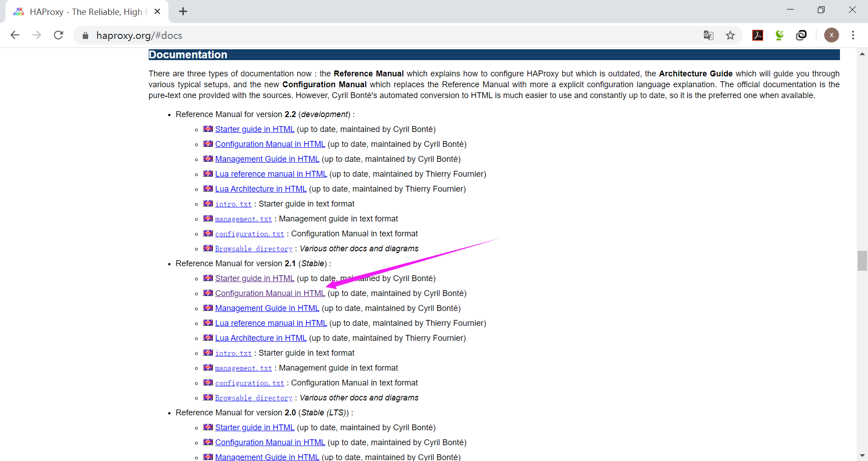868x461 pixels.
Task: Open version 2.2 configuration.txt
Action: (x=250, y=234)
